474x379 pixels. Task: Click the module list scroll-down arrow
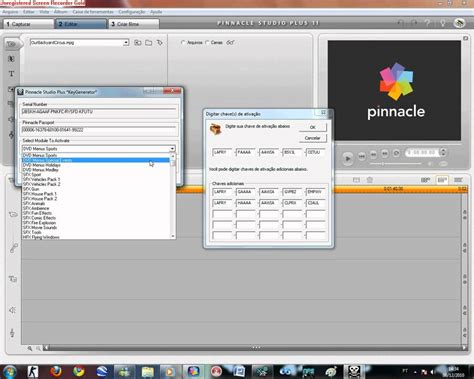click(173, 236)
